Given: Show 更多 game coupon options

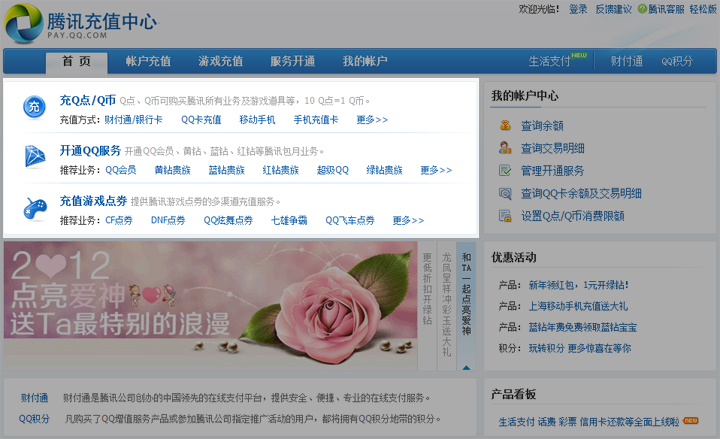Looking at the screenshot, I should [408, 220].
